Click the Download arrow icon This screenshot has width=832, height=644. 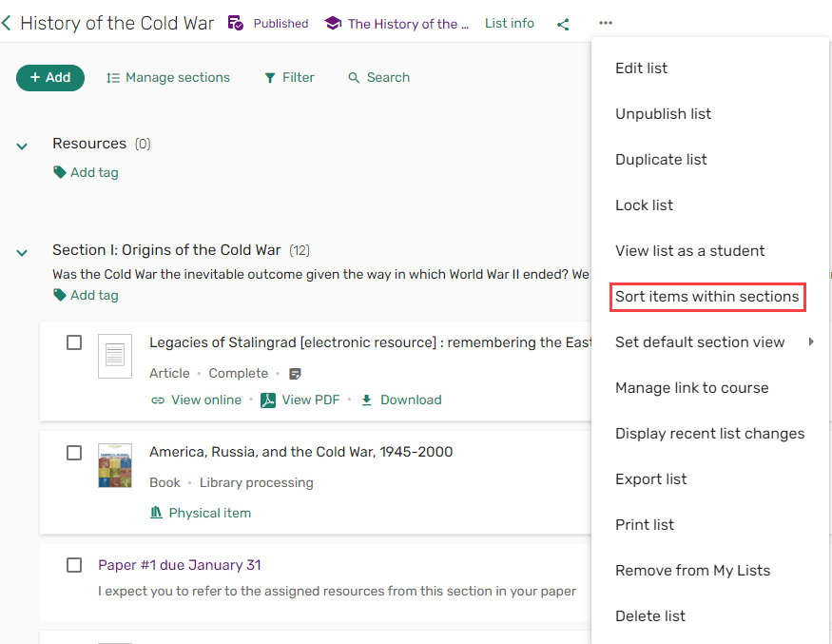366,400
